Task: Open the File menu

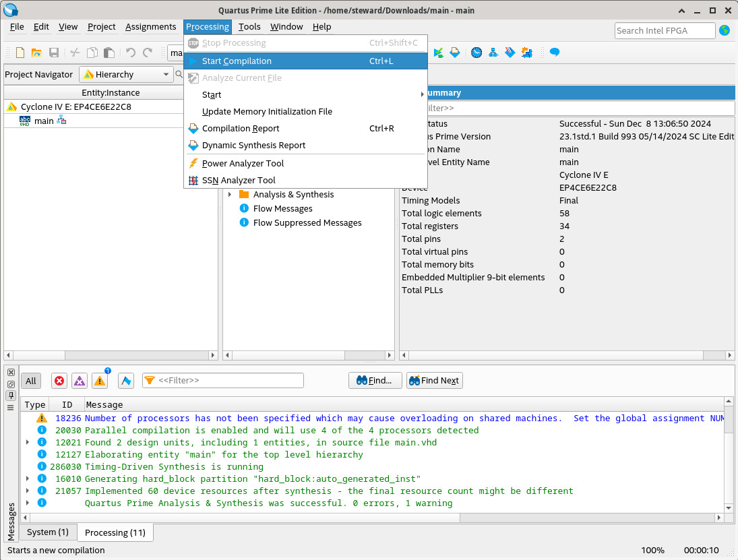Action: (x=17, y=27)
